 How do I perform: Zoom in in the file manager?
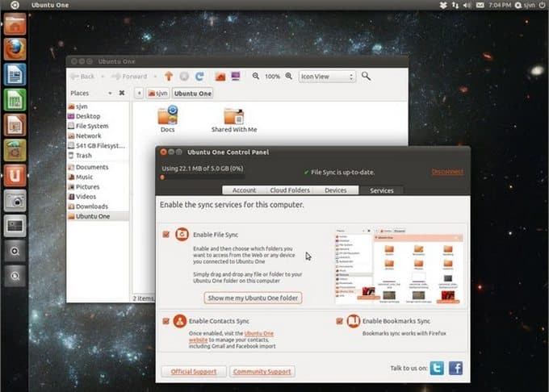tap(289, 76)
